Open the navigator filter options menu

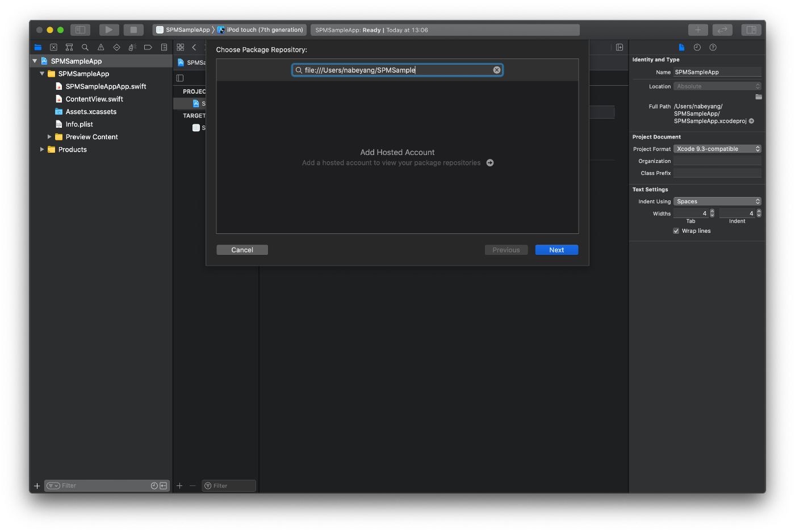(53, 486)
